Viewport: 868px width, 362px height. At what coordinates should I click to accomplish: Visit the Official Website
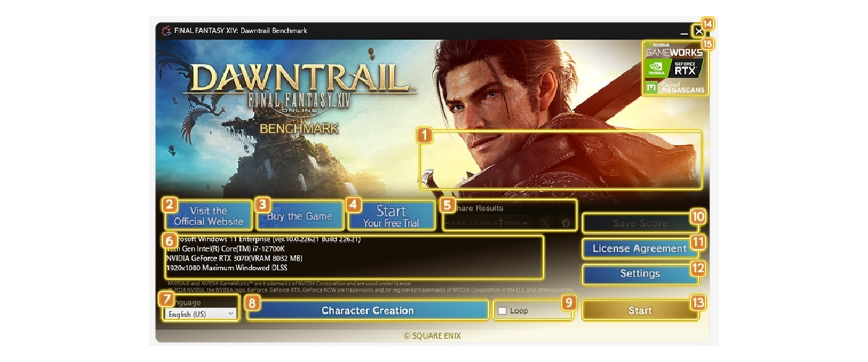tap(209, 216)
